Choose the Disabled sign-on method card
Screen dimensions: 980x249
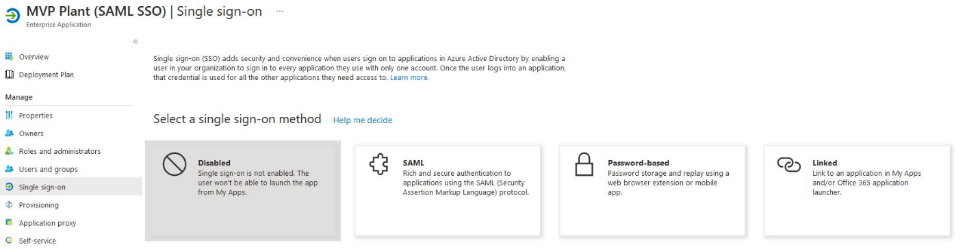tap(243, 191)
